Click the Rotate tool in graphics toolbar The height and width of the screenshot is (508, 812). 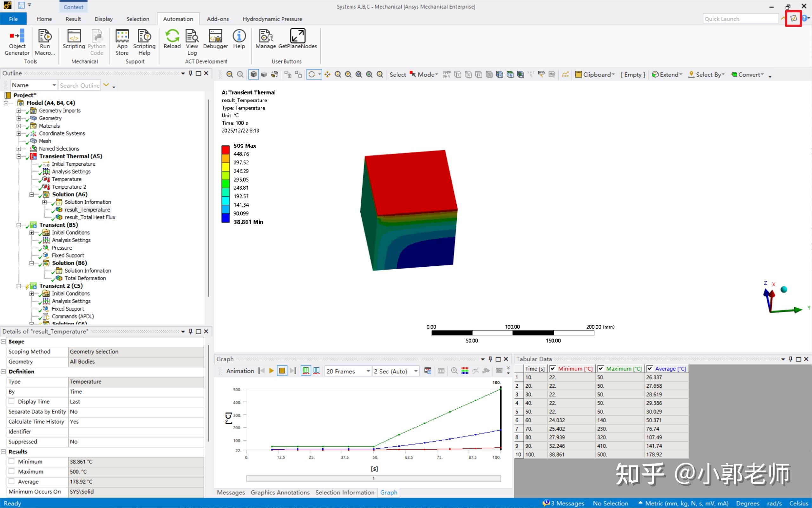pyautogui.click(x=312, y=74)
